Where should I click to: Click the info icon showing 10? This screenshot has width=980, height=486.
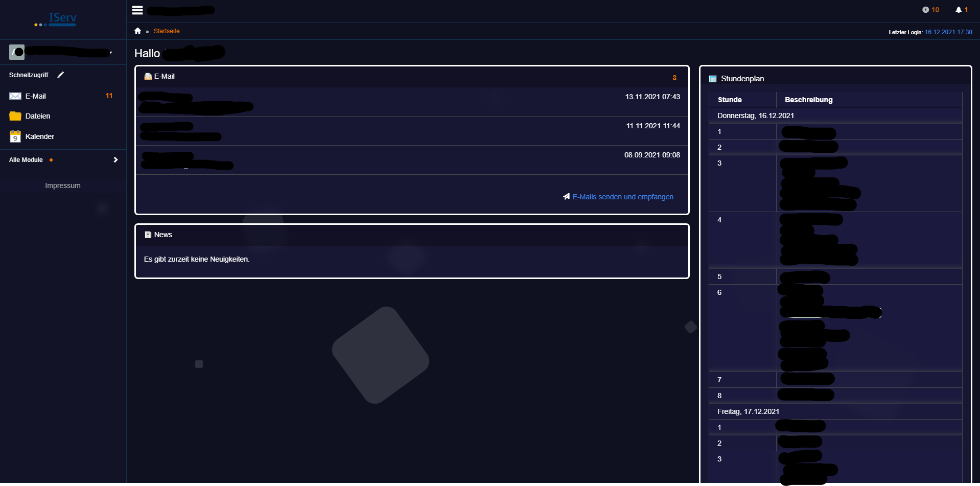click(x=925, y=9)
